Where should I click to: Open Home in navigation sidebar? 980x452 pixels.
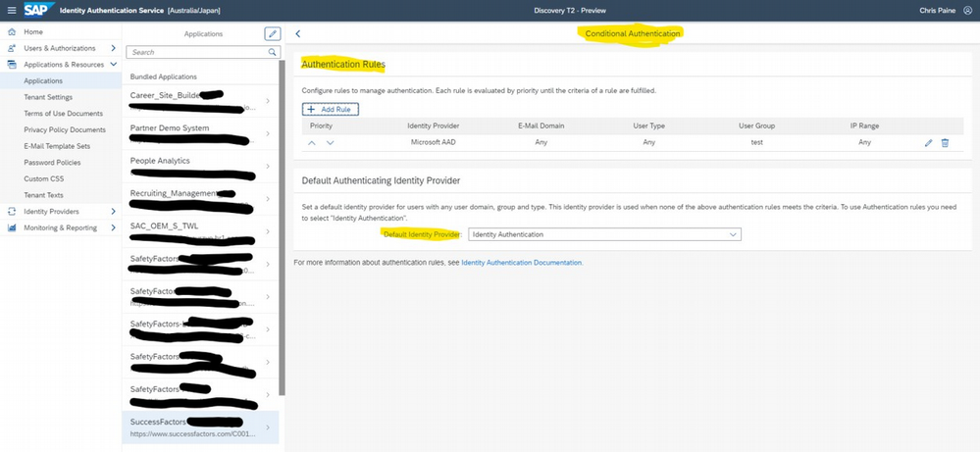[33, 32]
